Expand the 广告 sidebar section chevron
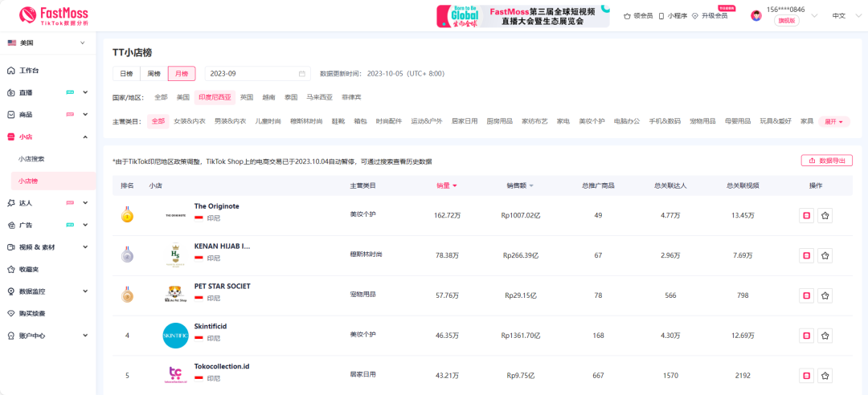This screenshot has width=868, height=395. point(85,225)
